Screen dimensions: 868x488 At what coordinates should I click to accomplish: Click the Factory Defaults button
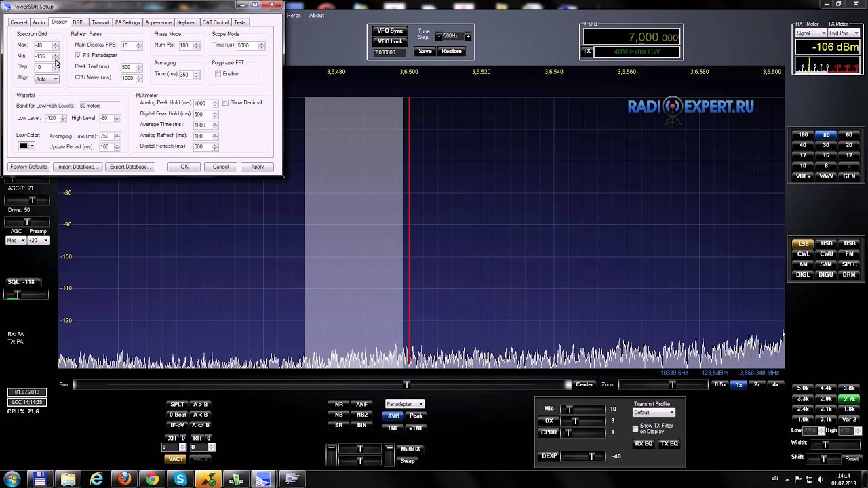[x=28, y=167]
